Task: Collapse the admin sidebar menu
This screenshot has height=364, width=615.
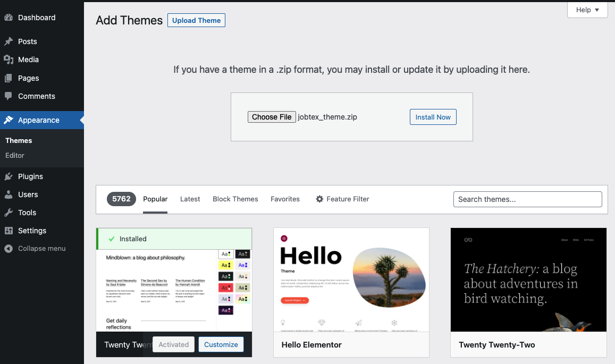Action: point(42,248)
